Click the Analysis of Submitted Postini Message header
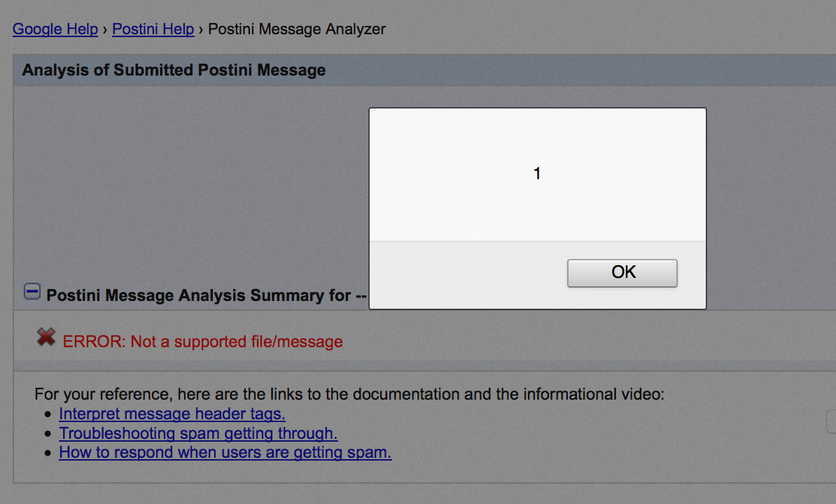Screen dimensions: 836x504 point(174,70)
